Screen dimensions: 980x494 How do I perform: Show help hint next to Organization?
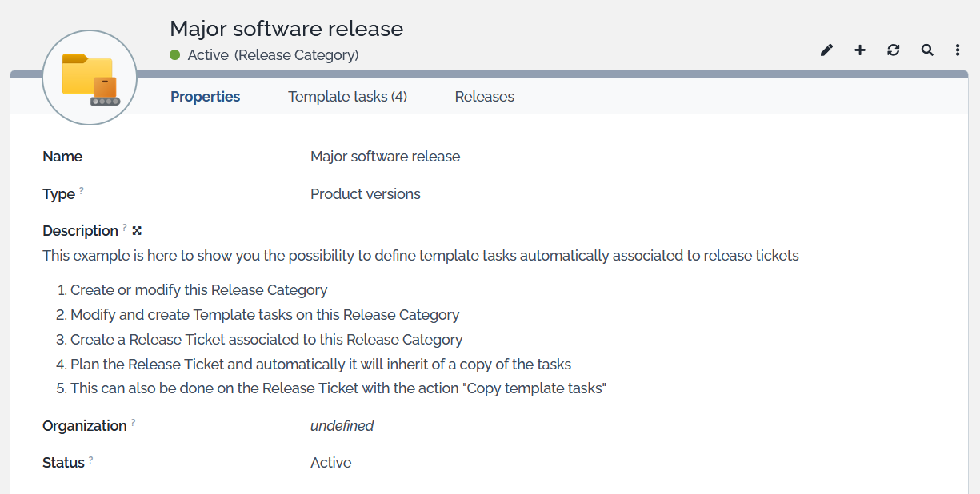[x=133, y=423]
